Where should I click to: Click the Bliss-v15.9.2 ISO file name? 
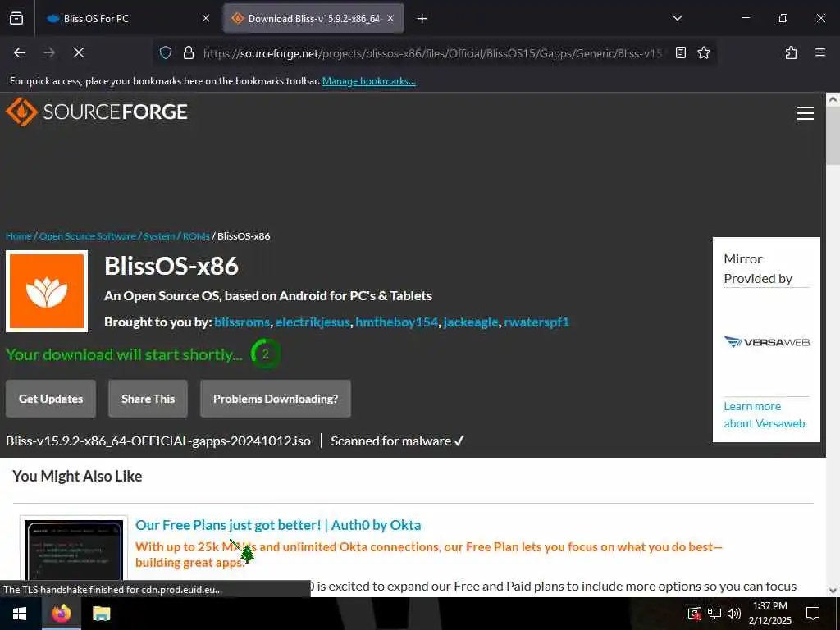point(158,441)
